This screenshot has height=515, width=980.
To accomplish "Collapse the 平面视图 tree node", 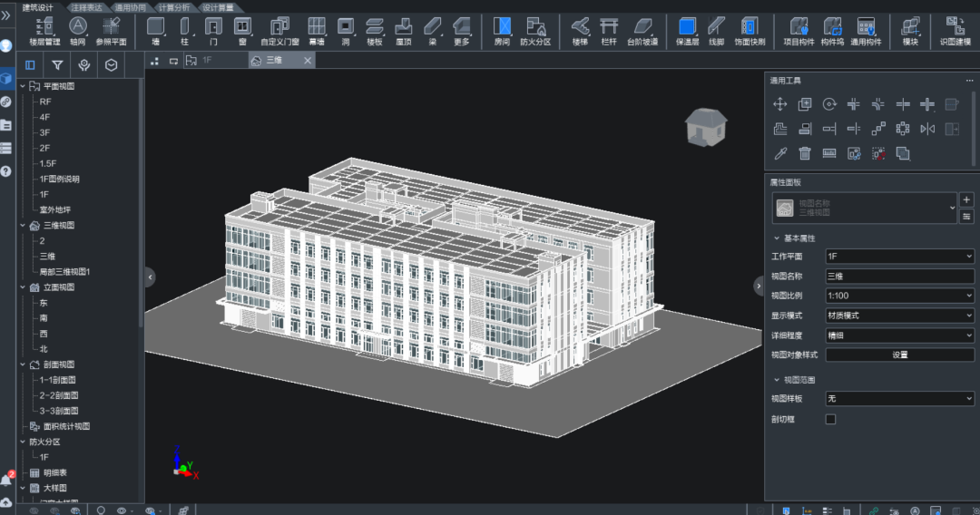I will point(23,86).
